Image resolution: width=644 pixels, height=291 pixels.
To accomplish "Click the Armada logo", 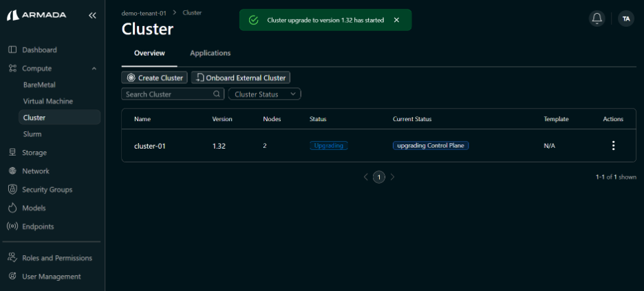I will click(x=36, y=15).
